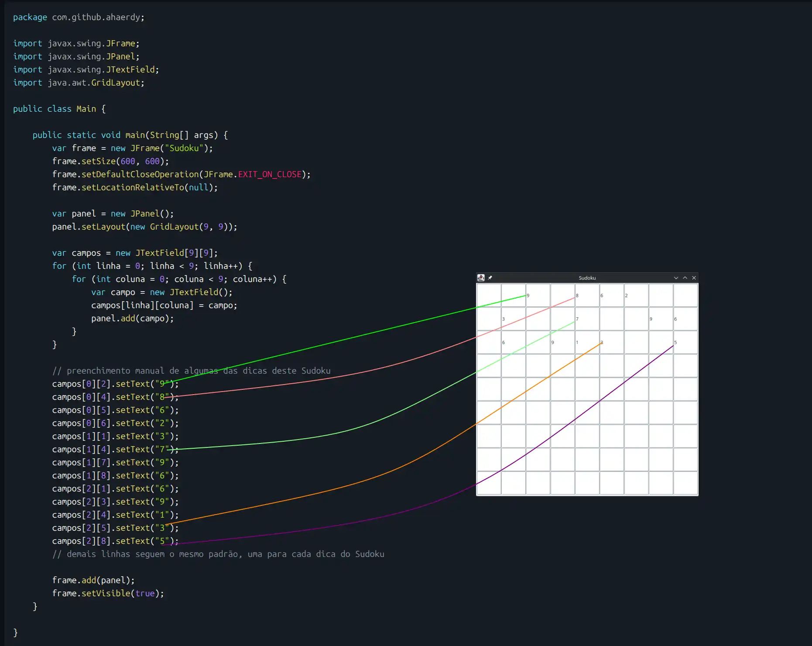
Task: Click the 'for (int coluna = 0' loop line
Action: [x=179, y=279]
